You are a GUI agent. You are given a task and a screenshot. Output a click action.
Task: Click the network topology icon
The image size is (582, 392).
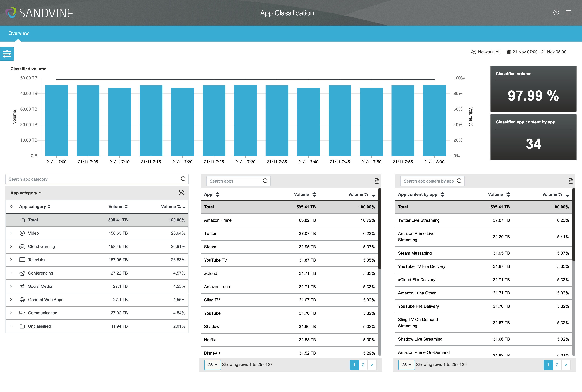pos(473,52)
